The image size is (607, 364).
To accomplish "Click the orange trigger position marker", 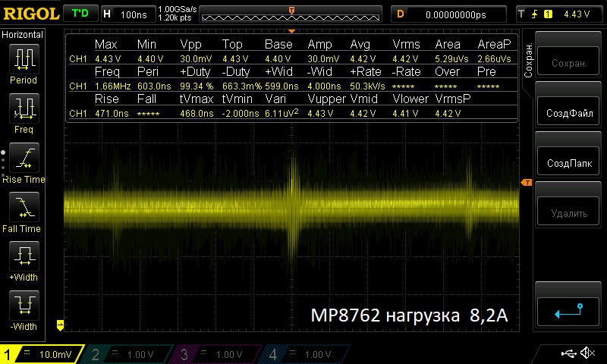I will (x=291, y=10).
